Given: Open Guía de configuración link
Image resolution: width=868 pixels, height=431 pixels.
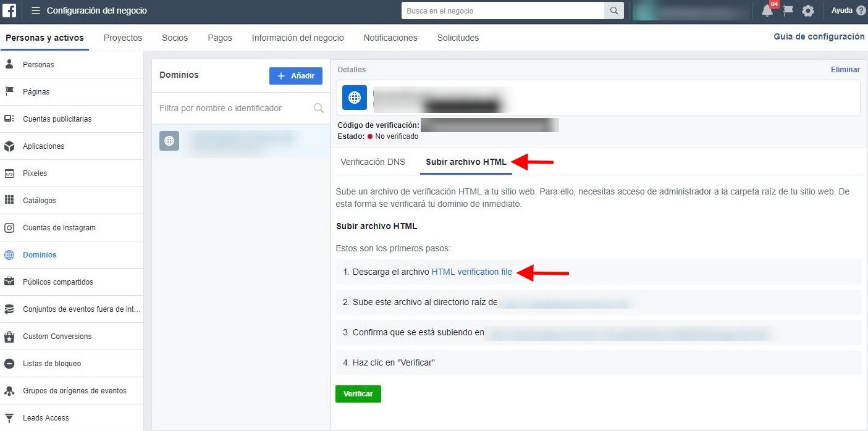Looking at the screenshot, I should pyautogui.click(x=819, y=36).
